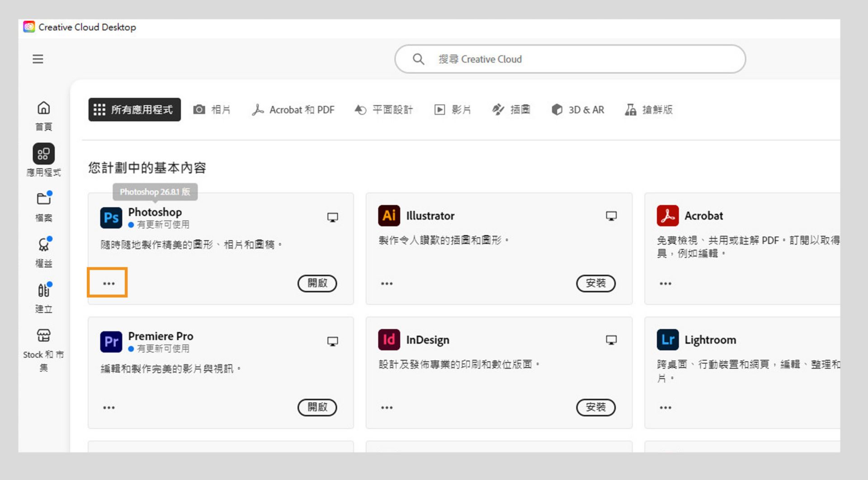Switch to the 相片 photo tab
Viewport: 868px width, 480px height.
[x=212, y=109]
